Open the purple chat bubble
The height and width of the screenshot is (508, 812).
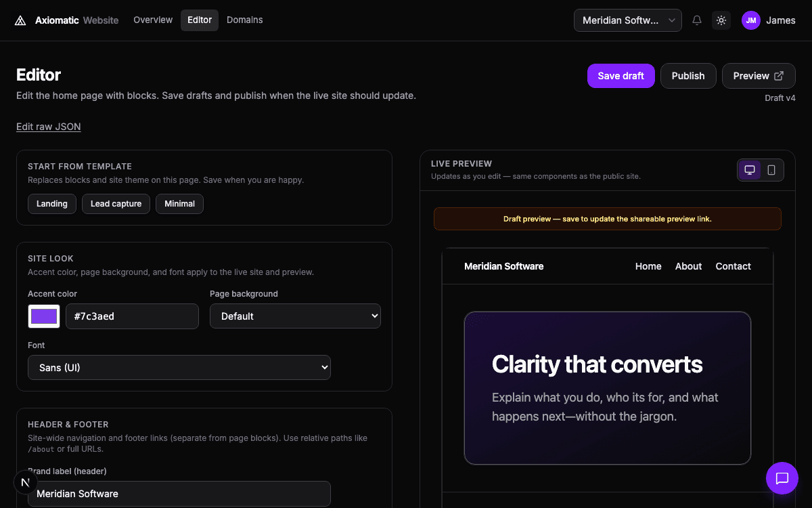[x=782, y=478]
